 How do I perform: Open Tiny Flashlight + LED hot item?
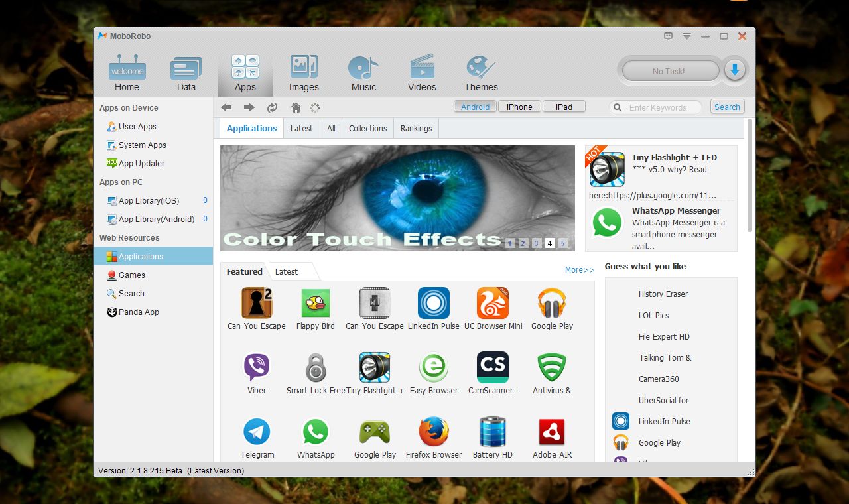(x=661, y=173)
